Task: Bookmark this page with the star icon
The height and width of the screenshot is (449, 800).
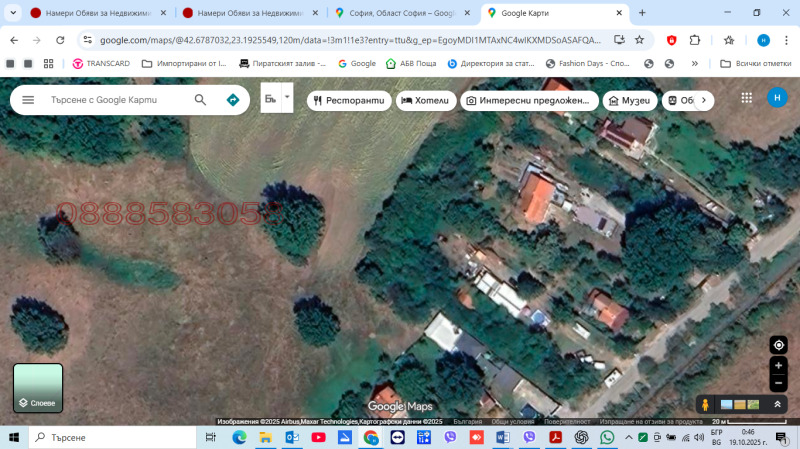Action: point(729,40)
